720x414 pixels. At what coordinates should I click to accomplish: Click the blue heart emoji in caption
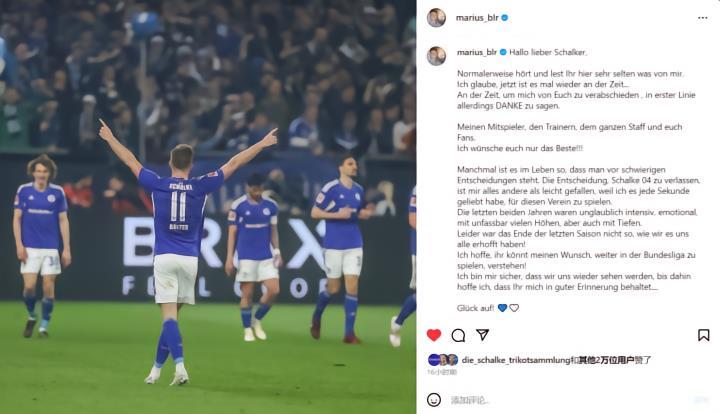502,308
